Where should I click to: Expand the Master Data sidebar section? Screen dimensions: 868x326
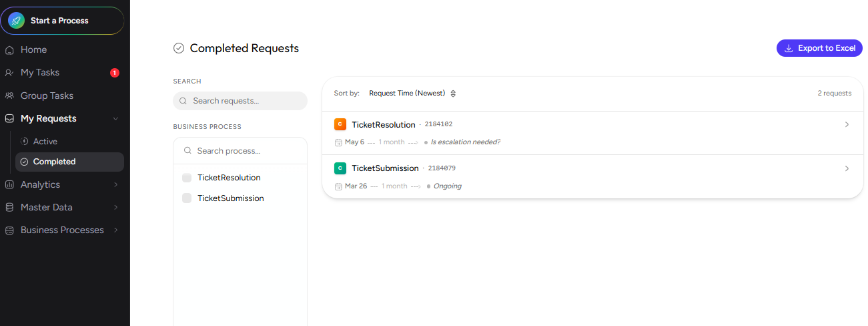tap(115, 207)
